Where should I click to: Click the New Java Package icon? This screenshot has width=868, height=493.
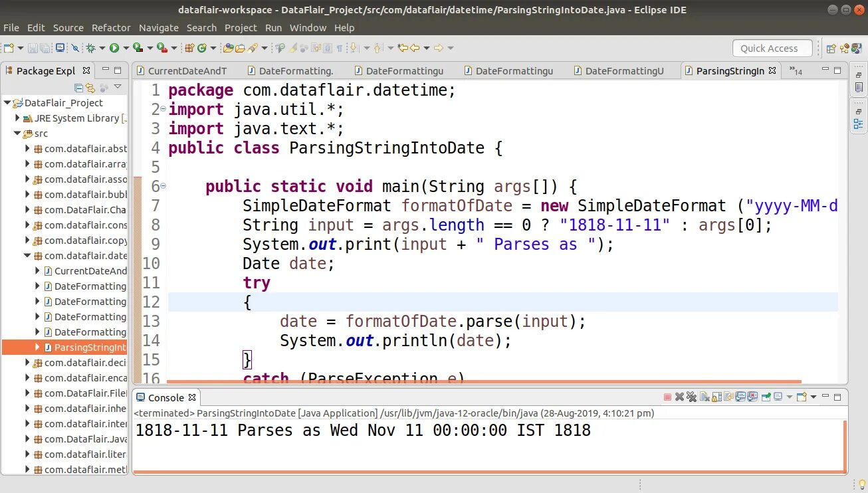[x=189, y=48]
